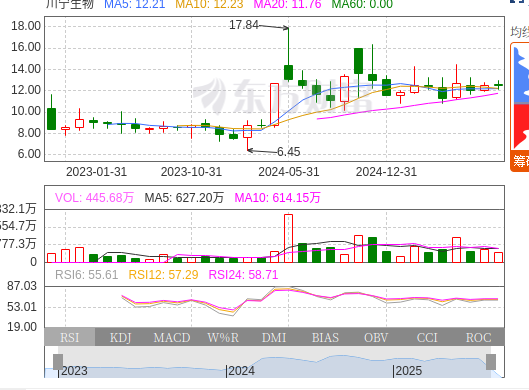Screen dimensions: 529x390
Task: Show the DMI indicator
Action: click(x=274, y=337)
